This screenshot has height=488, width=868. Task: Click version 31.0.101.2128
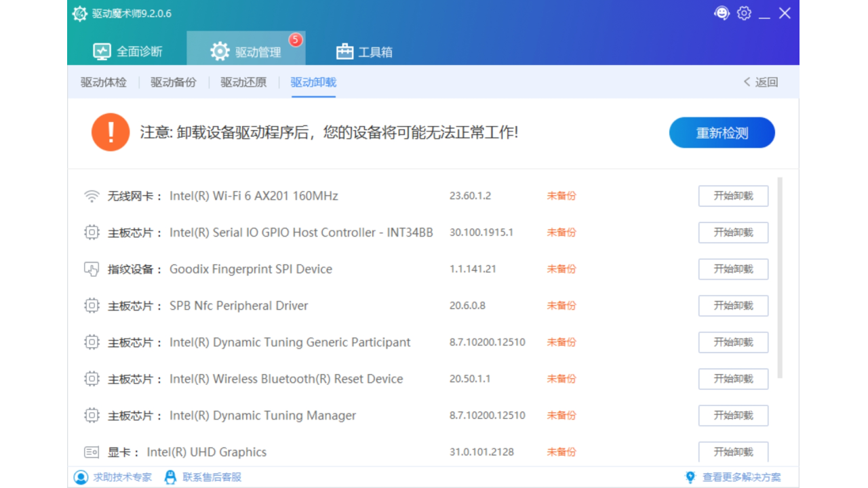click(x=481, y=452)
